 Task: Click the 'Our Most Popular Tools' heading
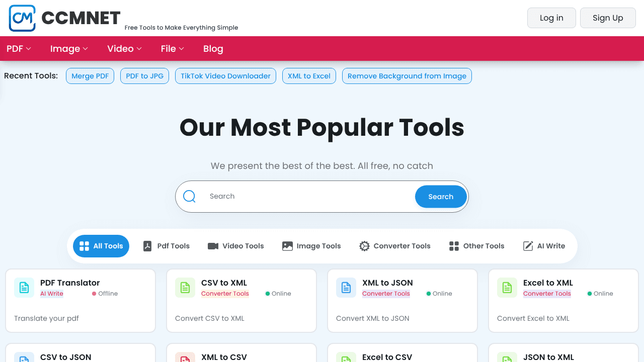click(x=322, y=127)
